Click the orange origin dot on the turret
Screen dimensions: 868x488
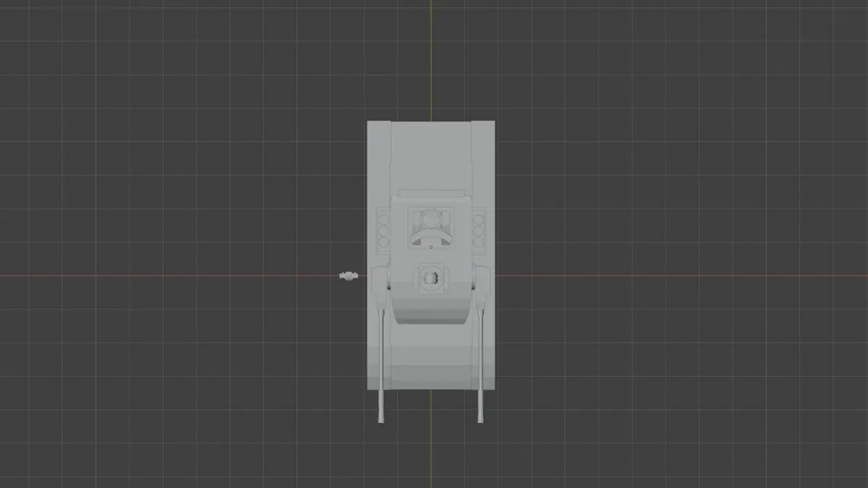coord(431,247)
